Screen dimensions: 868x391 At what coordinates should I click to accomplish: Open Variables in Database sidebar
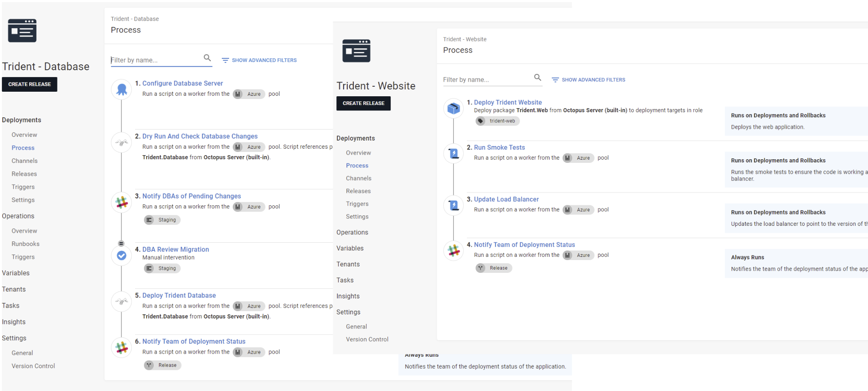[x=16, y=273]
